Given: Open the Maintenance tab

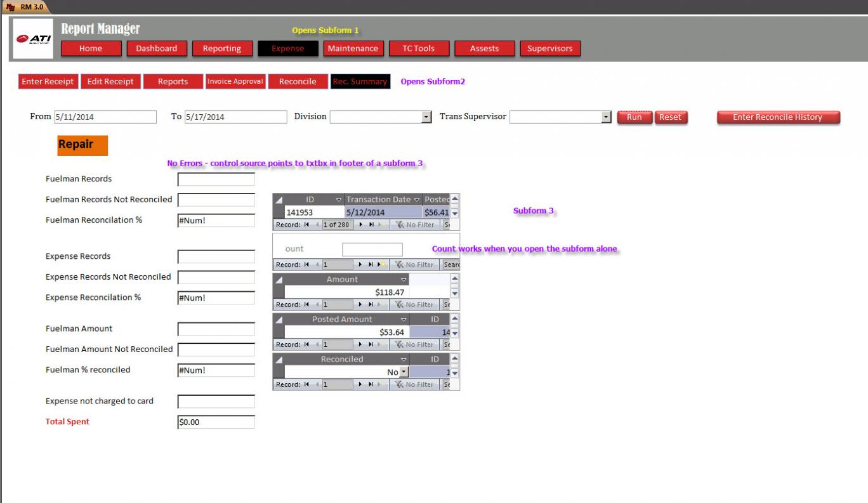Looking at the screenshot, I should [353, 49].
